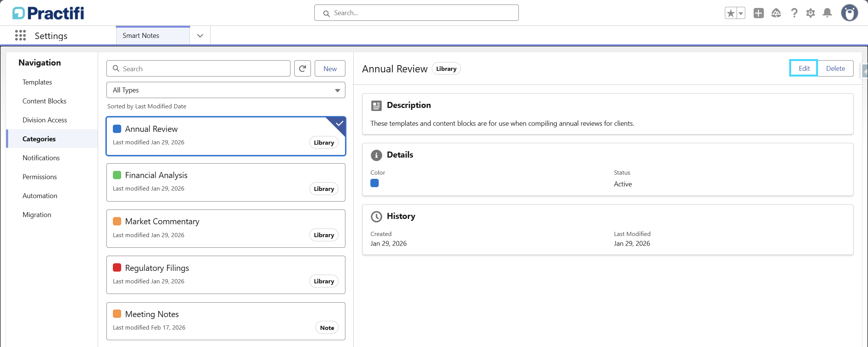Switch to the Smart Notes tab

pyautogui.click(x=153, y=36)
